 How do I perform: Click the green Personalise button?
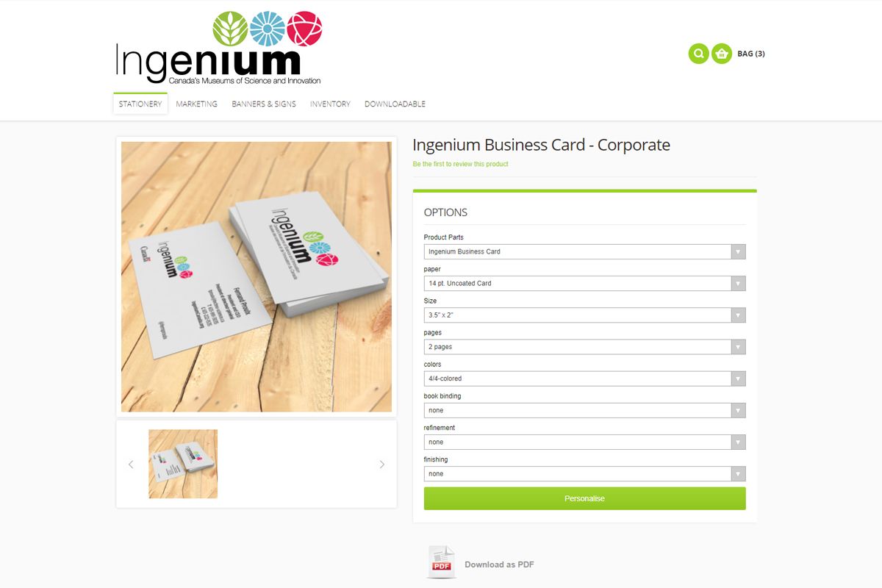[x=584, y=498]
